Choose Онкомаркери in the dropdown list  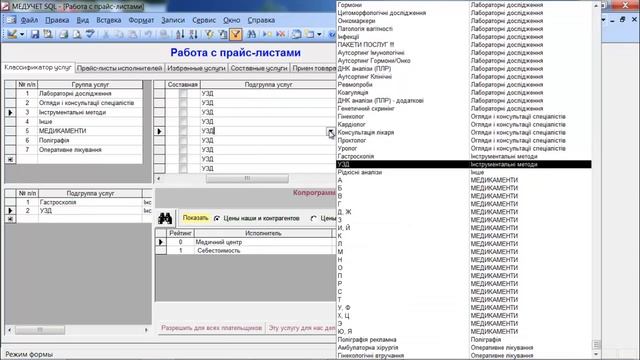[x=464, y=21]
